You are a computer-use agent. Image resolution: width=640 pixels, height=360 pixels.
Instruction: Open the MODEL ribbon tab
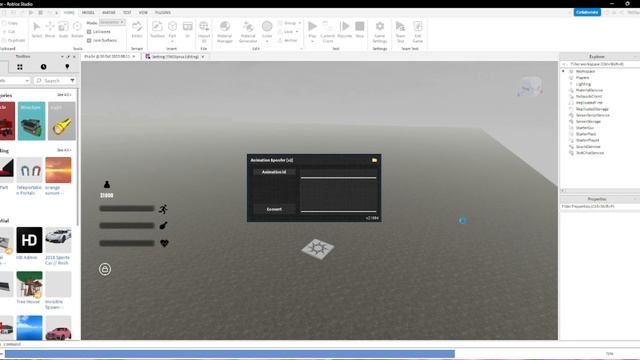click(x=88, y=13)
